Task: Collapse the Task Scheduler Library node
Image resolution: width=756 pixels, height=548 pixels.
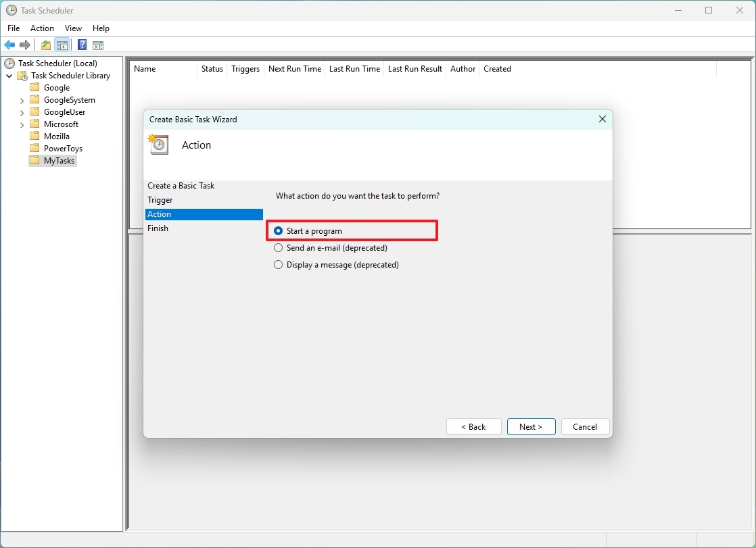Action: coord(9,76)
